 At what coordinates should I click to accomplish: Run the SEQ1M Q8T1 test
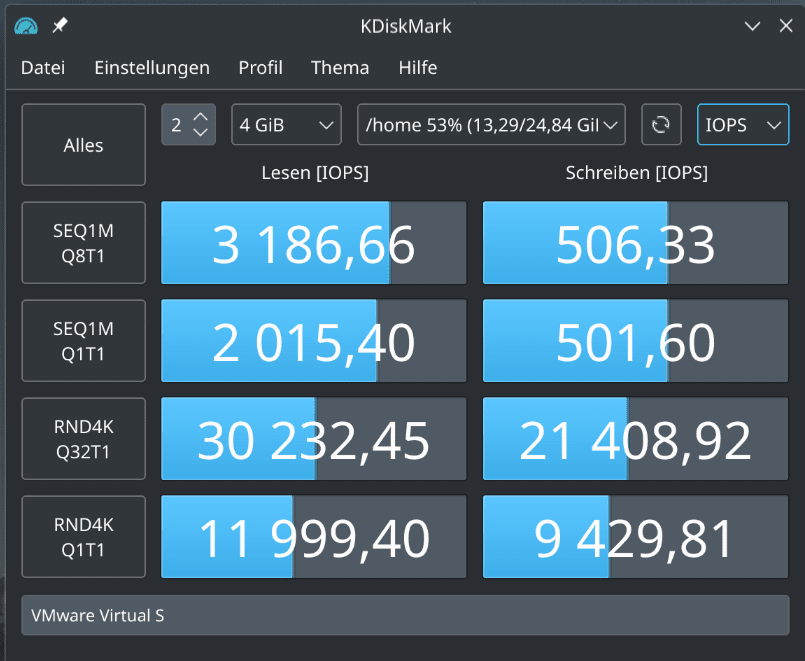(x=84, y=243)
